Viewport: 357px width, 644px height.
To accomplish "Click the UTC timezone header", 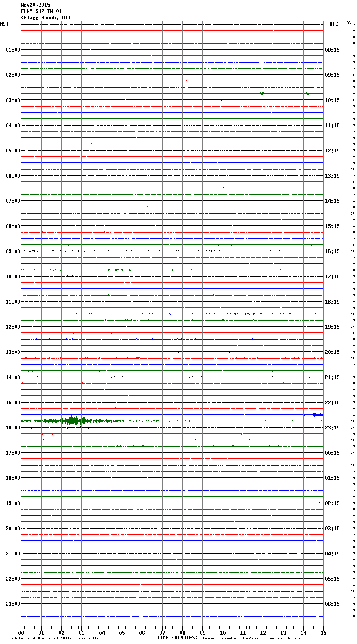I will pos(334,24).
